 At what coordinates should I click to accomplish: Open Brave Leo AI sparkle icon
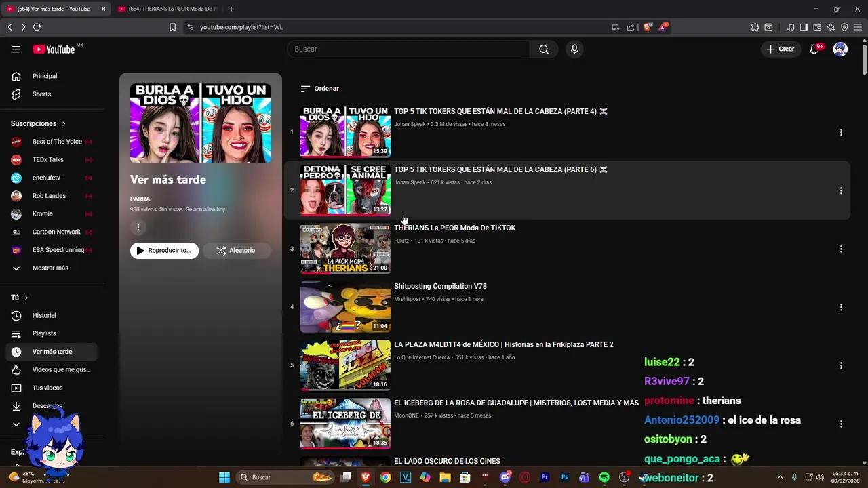point(831,27)
